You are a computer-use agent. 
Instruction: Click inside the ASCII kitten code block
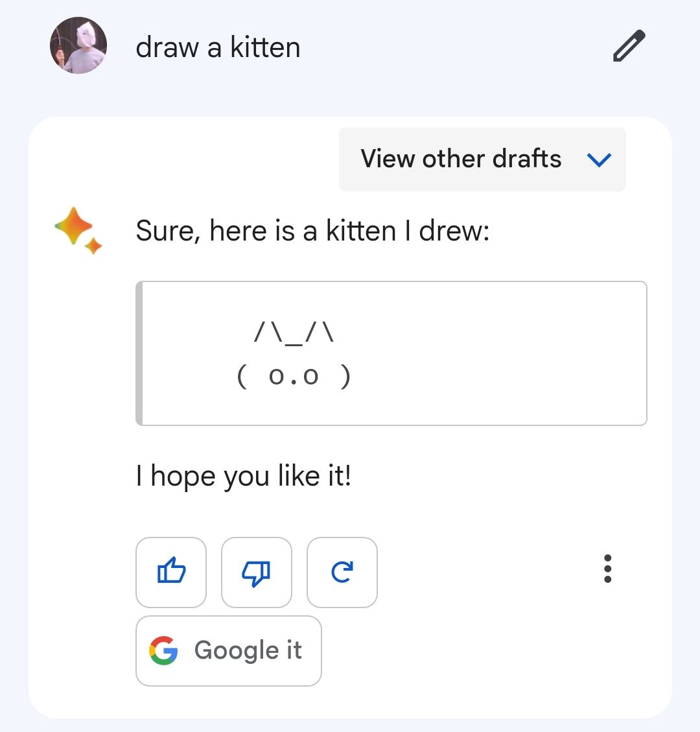pos(391,353)
